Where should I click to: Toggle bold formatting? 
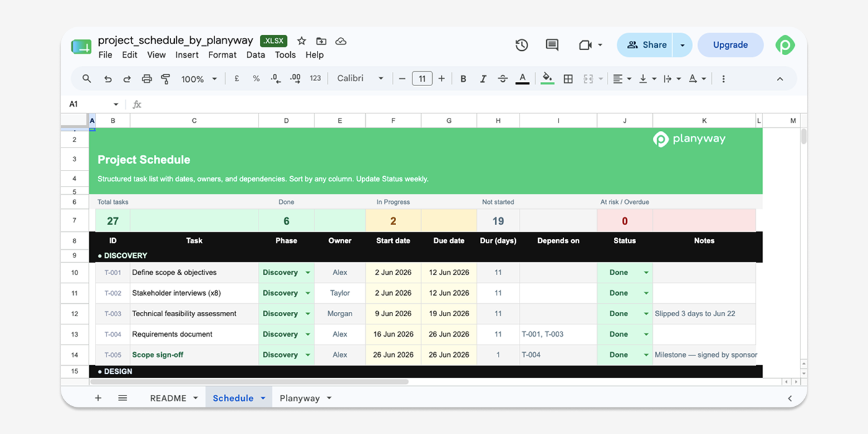coord(463,79)
